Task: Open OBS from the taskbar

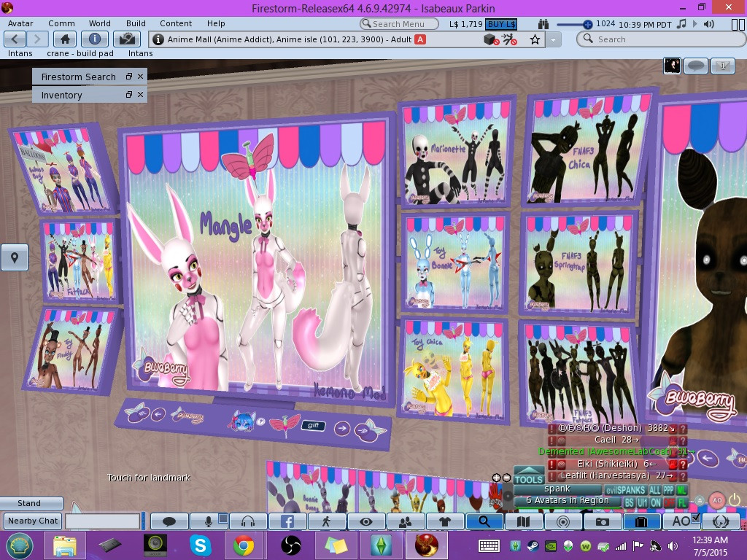Action: [x=290, y=545]
